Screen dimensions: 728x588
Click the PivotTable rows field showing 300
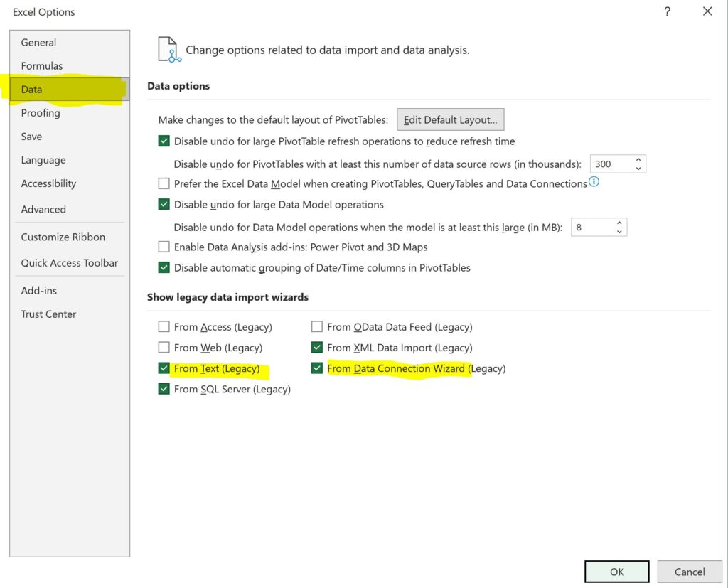(611, 164)
